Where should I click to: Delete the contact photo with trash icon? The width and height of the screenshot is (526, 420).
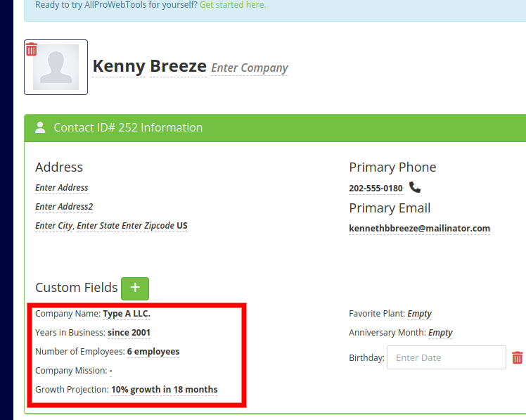coord(31,49)
